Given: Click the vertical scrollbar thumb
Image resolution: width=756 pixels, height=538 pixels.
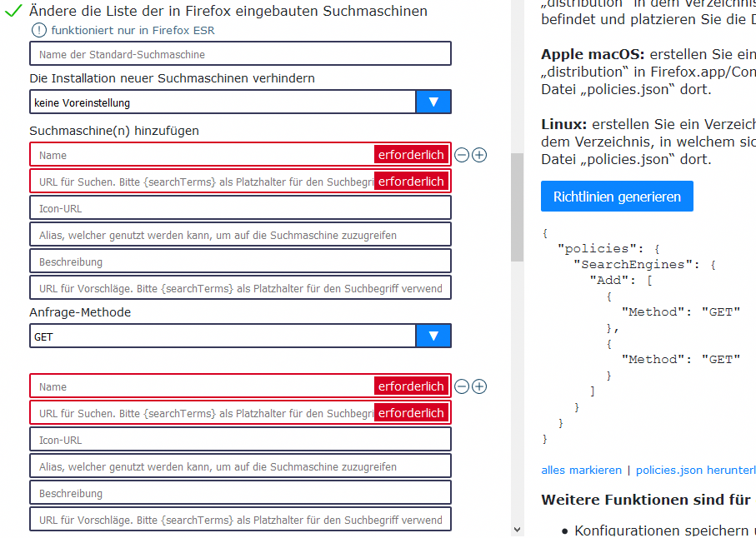Looking at the screenshot, I should (517, 207).
